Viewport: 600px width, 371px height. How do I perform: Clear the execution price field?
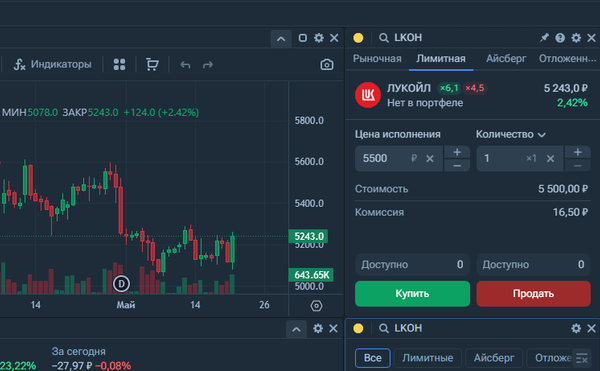(430, 158)
